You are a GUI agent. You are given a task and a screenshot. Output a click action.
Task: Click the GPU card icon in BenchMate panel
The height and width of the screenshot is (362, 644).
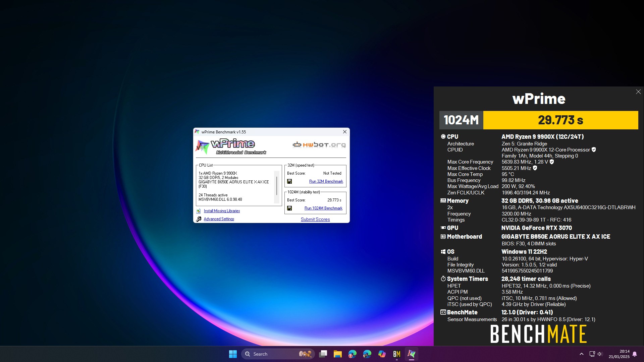(443, 228)
